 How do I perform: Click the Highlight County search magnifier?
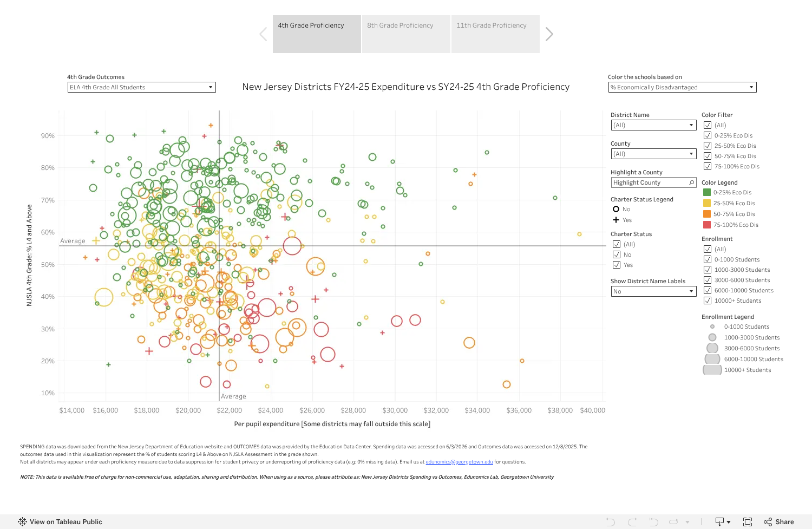pyautogui.click(x=691, y=182)
